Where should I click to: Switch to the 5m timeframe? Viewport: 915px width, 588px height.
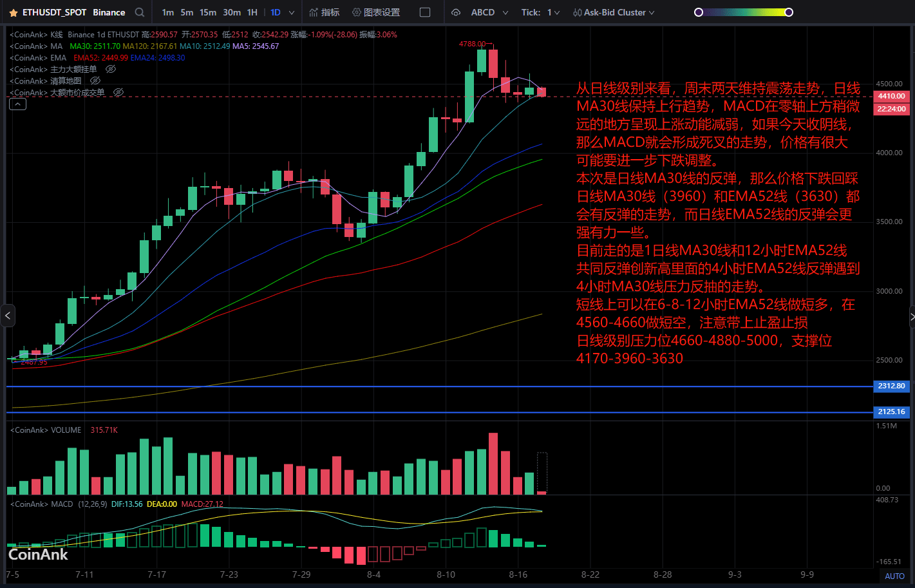(187, 12)
